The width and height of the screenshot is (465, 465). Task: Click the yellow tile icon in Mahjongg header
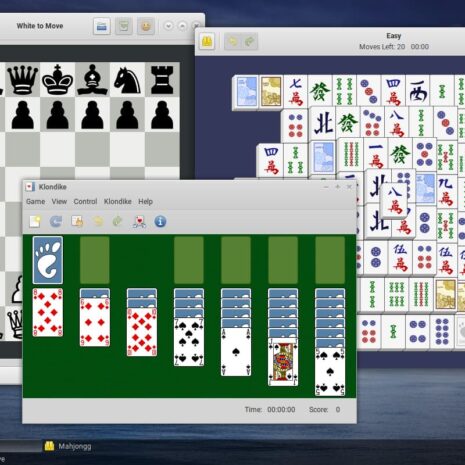pyautogui.click(x=207, y=42)
